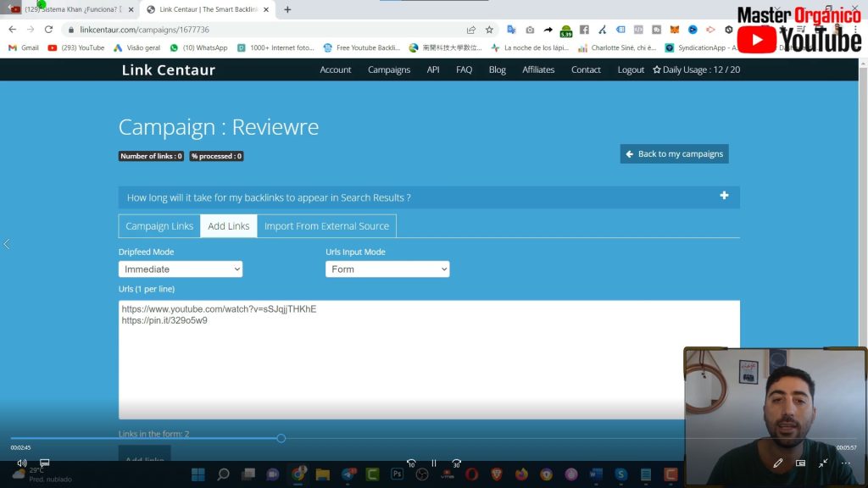Image resolution: width=868 pixels, height=488 pixels.
Task: Open the share page icon in address bar
Action: [471, 30]
